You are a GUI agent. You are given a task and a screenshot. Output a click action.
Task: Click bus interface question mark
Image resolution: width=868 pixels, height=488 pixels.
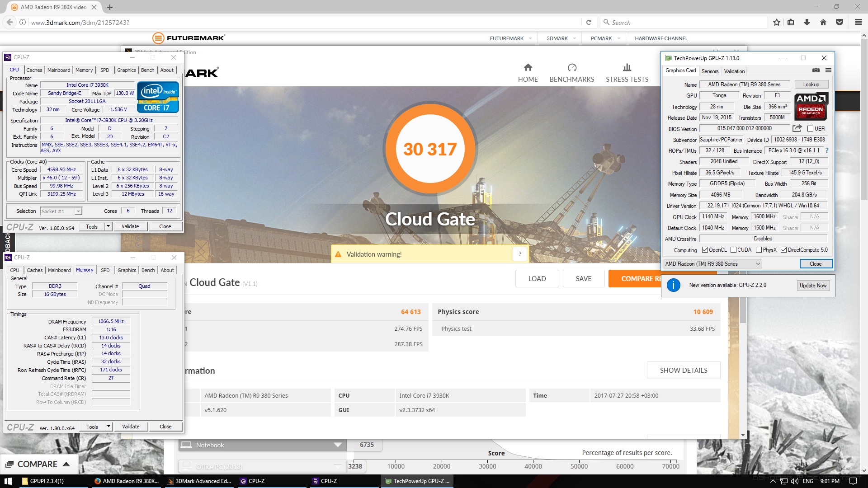pos(827,150)
